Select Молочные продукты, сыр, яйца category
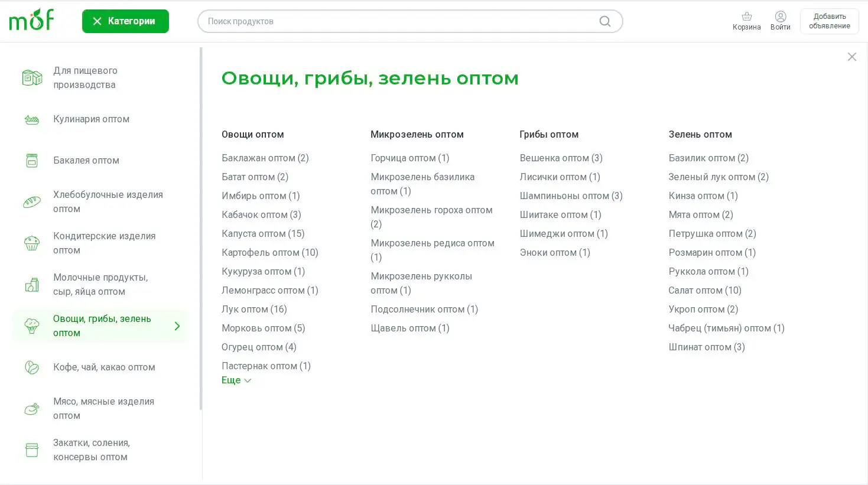This screenshot has width=868, height=485. [100, 284]
